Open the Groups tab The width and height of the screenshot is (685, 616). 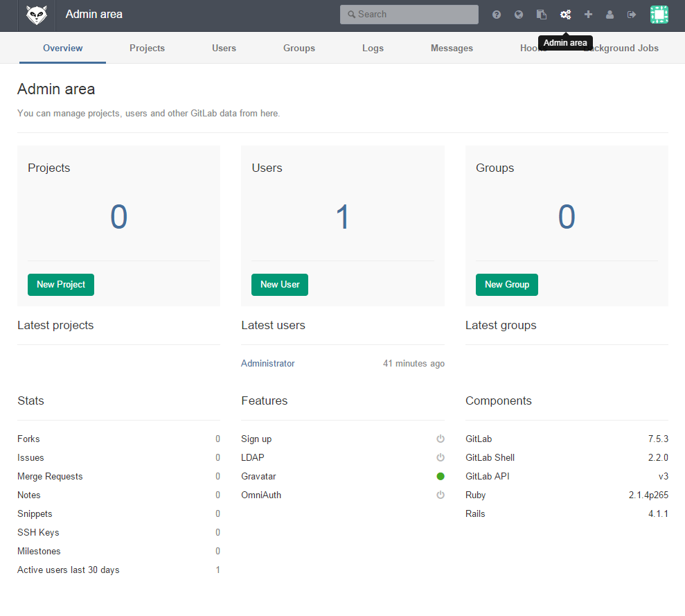[x=299, y=48]
